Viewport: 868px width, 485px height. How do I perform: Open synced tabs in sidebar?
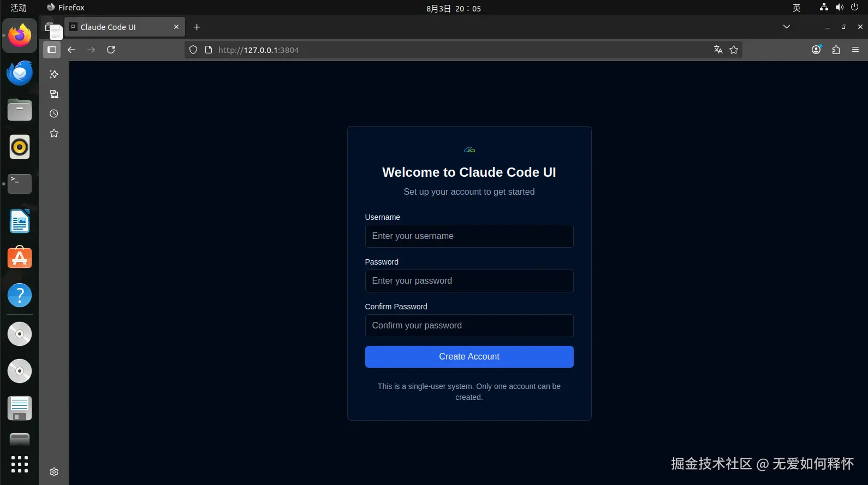(x=54, y=94)
